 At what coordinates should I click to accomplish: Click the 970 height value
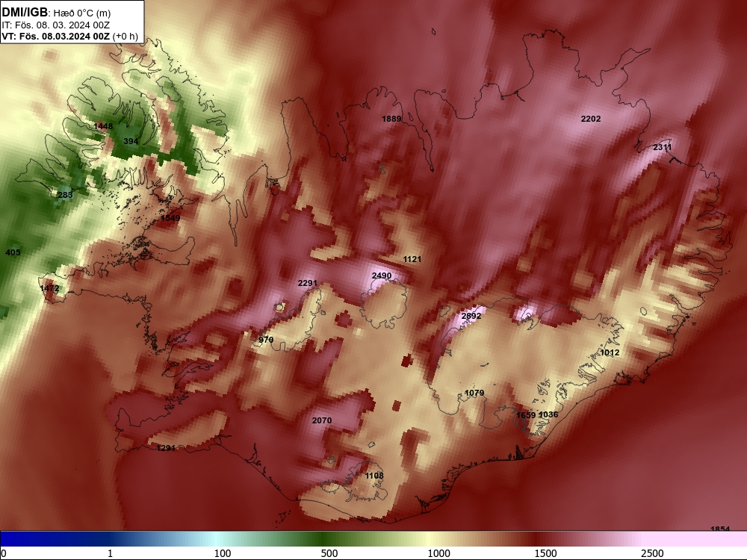[266, 340]
